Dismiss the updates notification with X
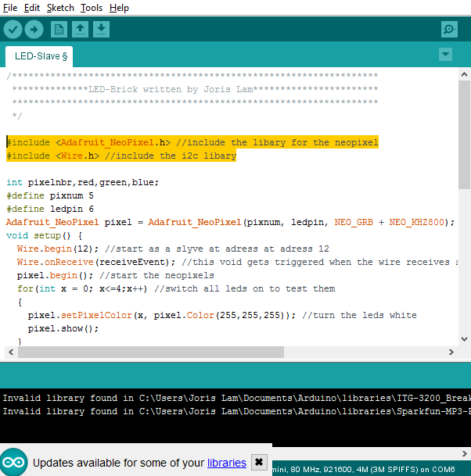Screen dimensions: 471x476 click(x=259, y=463)
